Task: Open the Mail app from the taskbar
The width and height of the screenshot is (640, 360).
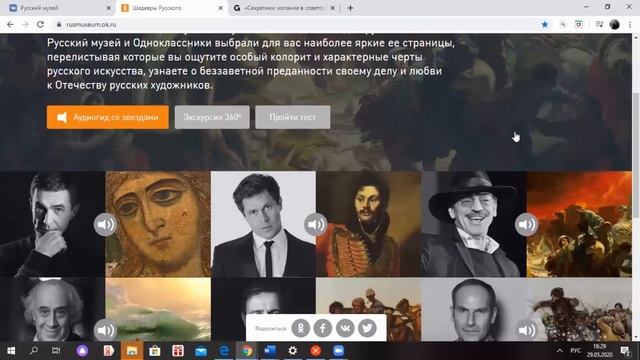Action: point(201,351)
